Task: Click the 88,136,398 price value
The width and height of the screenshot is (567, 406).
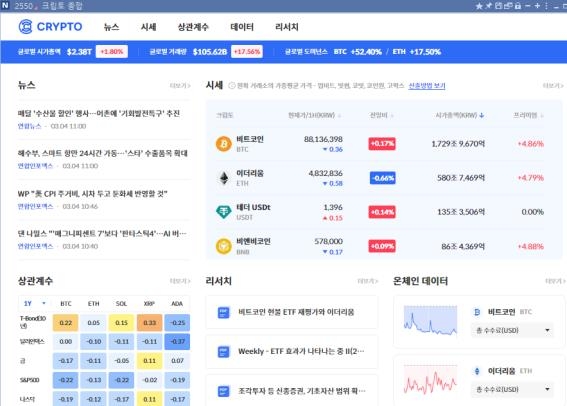Action: point(323,139)
